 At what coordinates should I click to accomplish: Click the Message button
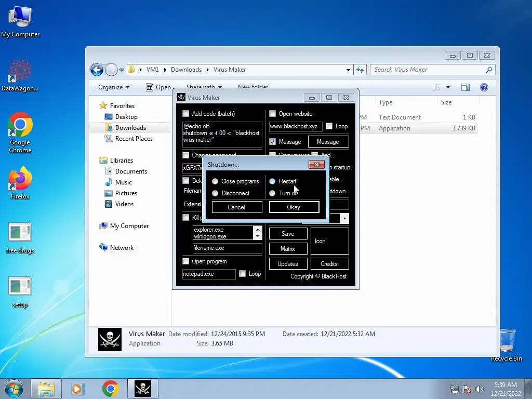pos(328,141)
